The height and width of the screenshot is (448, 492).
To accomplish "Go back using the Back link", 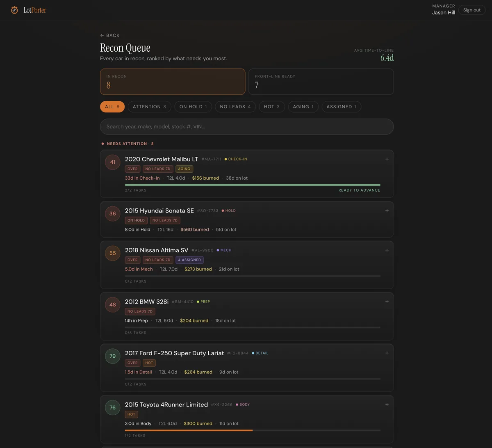I will point(110,35).
